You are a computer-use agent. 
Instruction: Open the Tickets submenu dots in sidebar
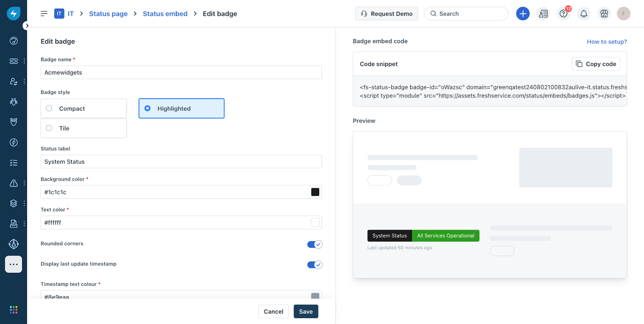[x=24, y=61]
